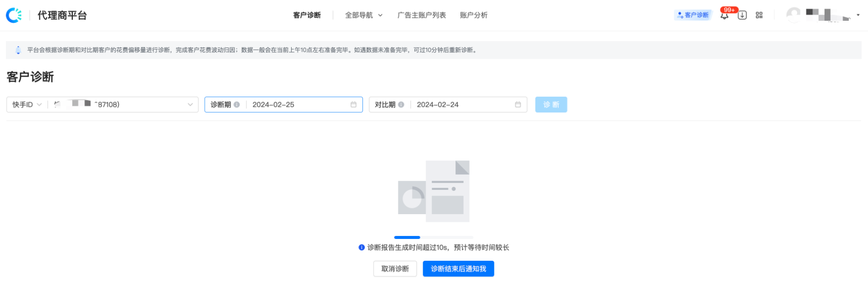The height and width of the screenshot is (281, 868).
Task: Click the user avatar icon
Action: 794,15
